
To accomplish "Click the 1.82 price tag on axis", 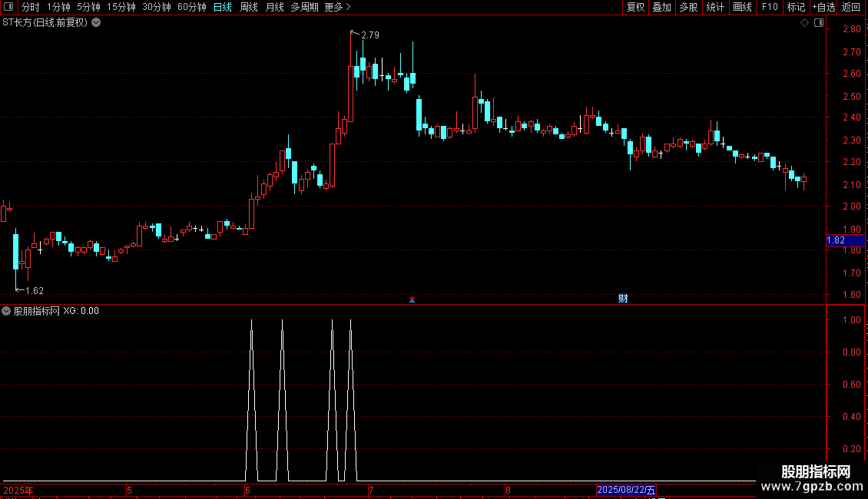I will 845,240.
